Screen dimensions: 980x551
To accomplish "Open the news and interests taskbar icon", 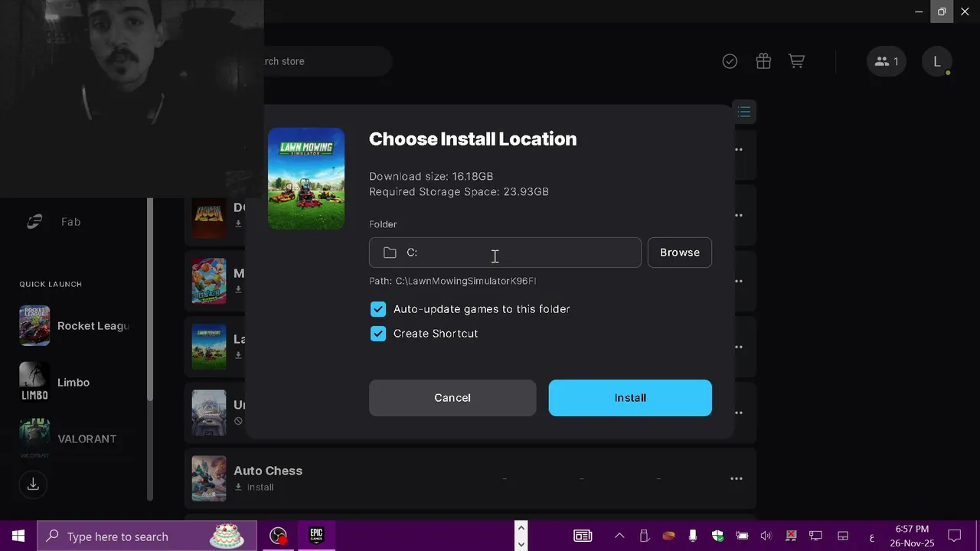I will click(x=583, y=536).
